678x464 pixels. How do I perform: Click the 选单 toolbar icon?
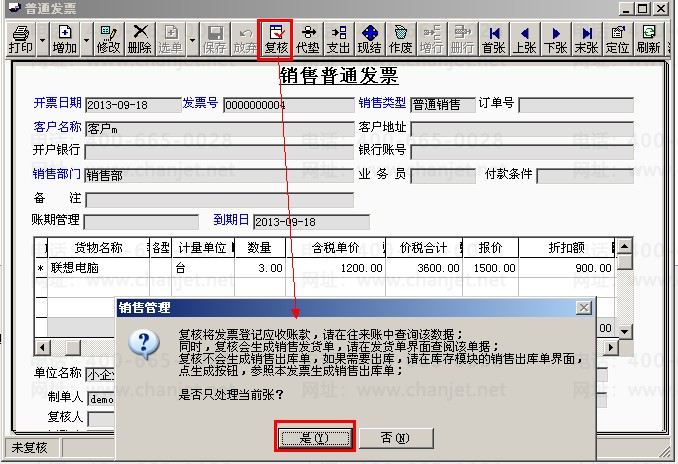tap(170, 39)
